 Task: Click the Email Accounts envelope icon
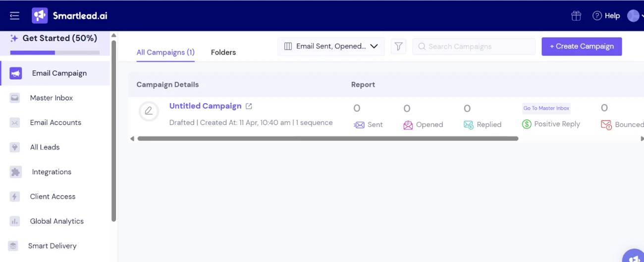[15, 123]
